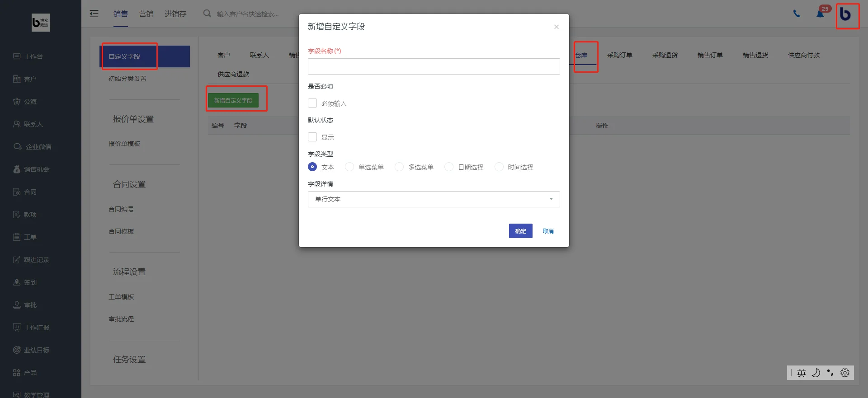Switch to the 进销存 top menu
Image resolution: width=868 pixels, height=398 pixels.
point(175,14)
